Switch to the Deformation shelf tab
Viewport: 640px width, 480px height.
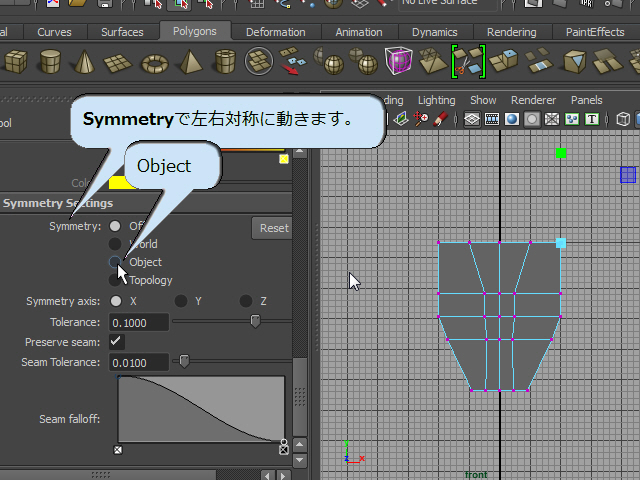point(275,32)
